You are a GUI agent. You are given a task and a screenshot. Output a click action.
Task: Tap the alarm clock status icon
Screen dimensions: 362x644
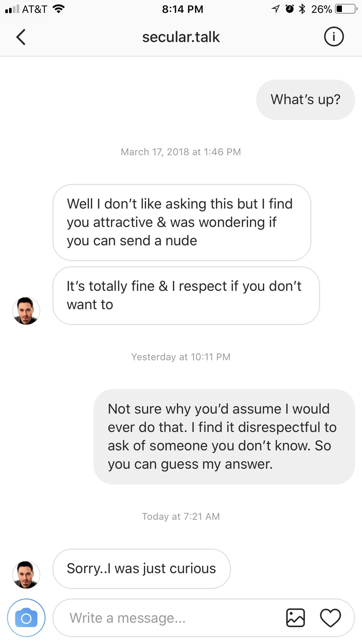[290, 9]
